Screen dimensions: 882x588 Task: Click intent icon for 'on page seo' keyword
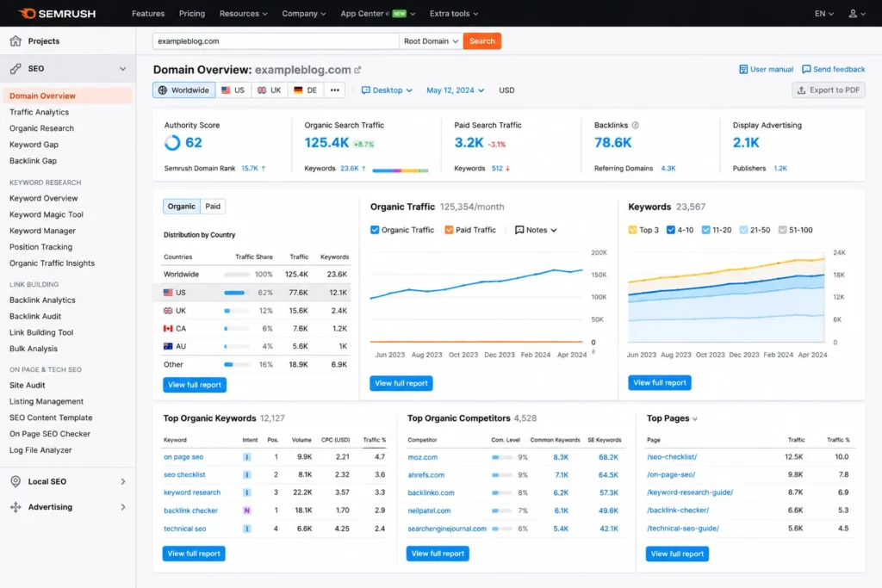coord(246,457)
